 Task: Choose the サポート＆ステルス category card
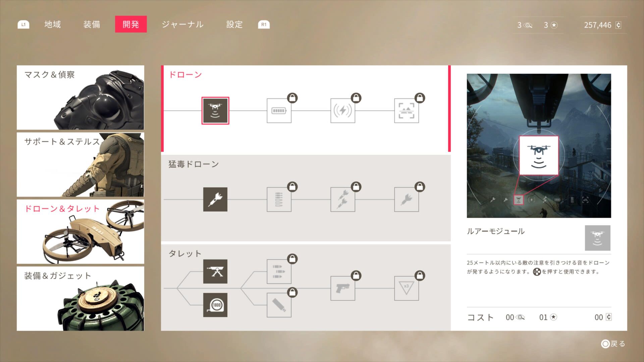tap(80, 165)
